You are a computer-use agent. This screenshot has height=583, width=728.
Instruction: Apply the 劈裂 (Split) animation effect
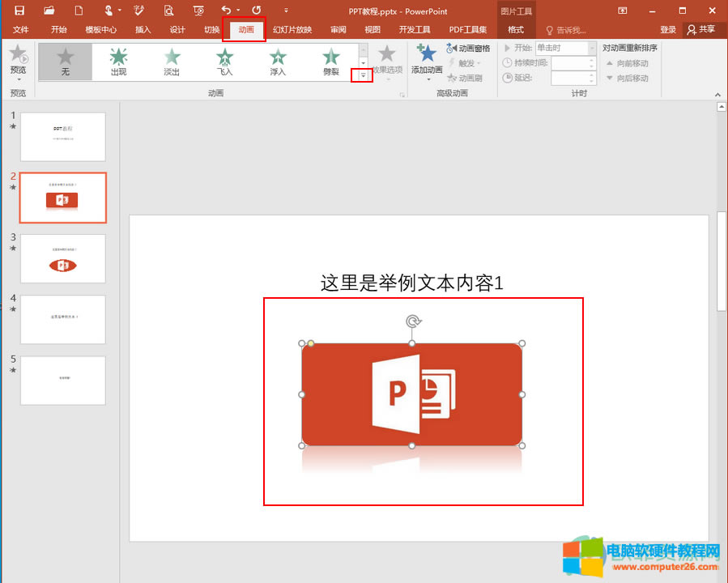pos(331,62)
